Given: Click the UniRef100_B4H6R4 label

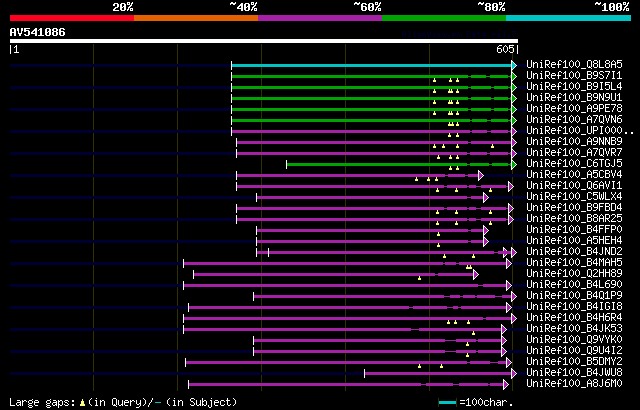Looking at the screenshot, I should pyautogui.click(x=574, y=318).
